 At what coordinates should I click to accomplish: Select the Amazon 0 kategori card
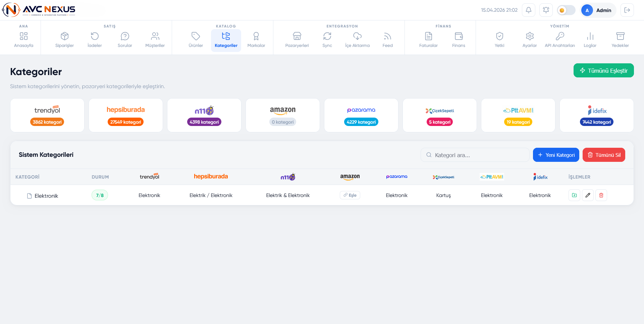pos(283,115)
